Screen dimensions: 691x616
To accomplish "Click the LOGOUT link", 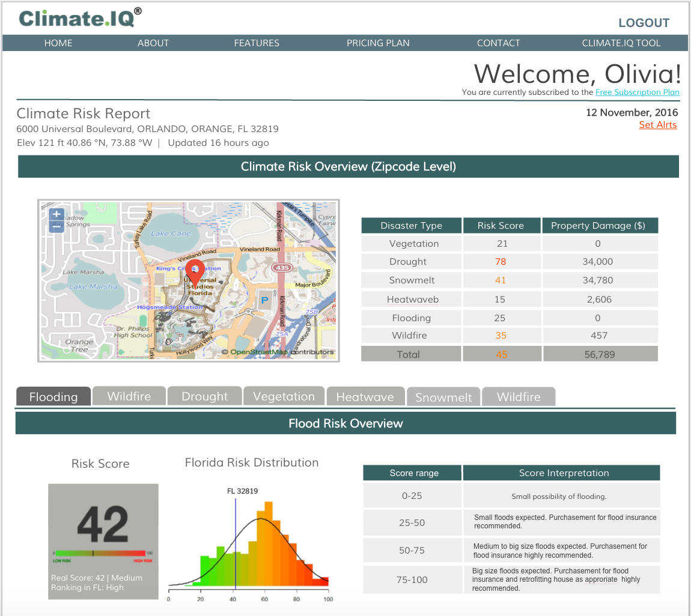I will (x=644, y=23).
